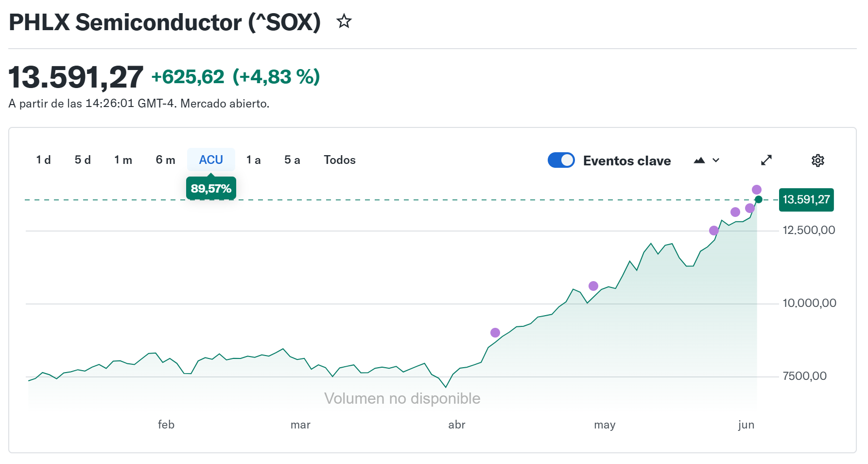Click the 89,57% performance badge
Image resolution: width=868 pixels, height=464 pixels.
(x=211, y=188)
